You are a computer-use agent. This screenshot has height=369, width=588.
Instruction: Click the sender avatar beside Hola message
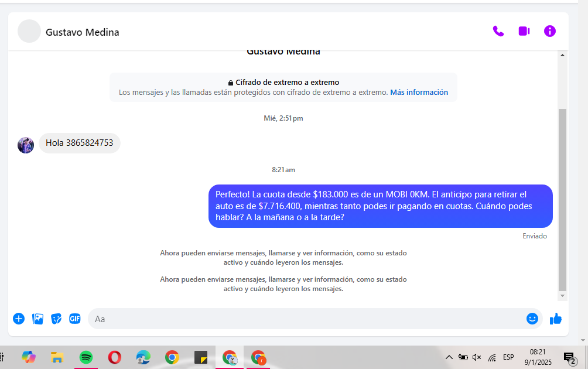pos(26,145)
